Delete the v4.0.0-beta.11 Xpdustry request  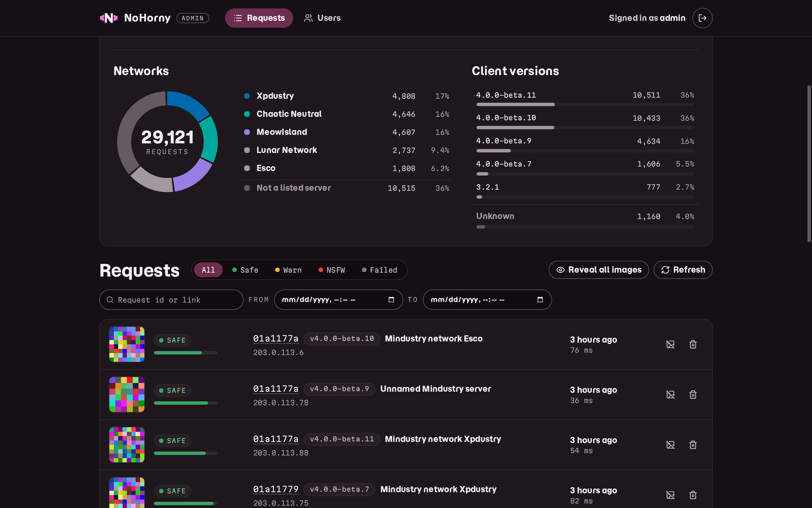pos(692,445)
